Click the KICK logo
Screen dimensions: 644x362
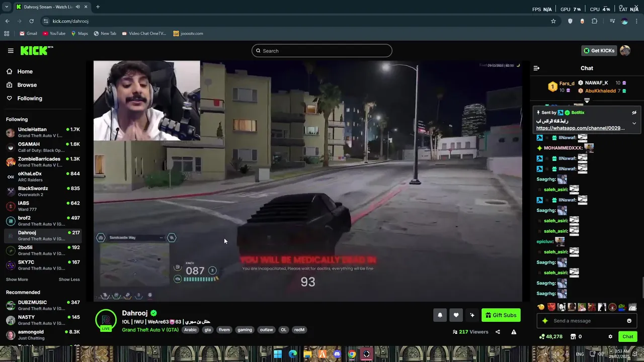36,51
